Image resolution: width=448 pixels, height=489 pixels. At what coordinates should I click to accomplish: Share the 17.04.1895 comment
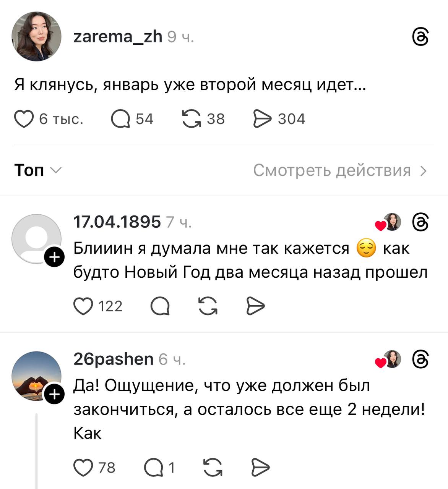click(255, 306)
